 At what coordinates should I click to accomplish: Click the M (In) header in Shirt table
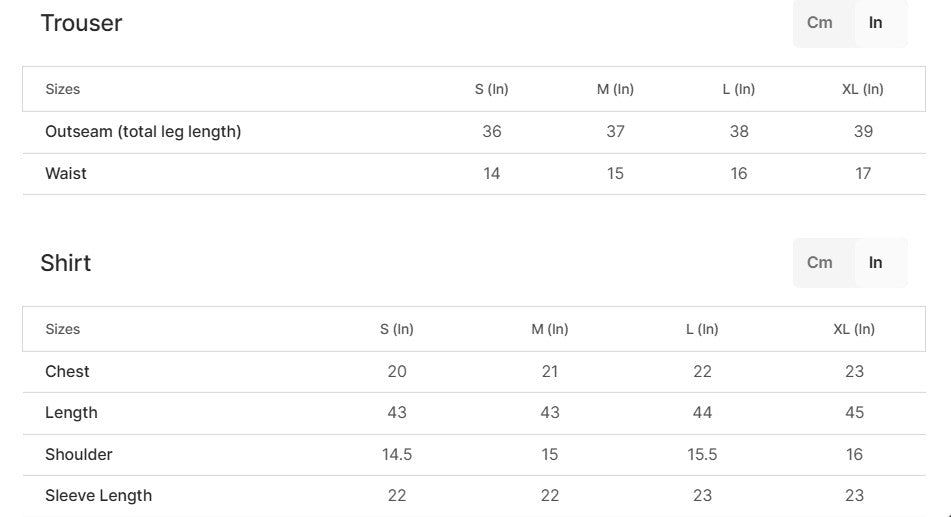coord(550,329)
